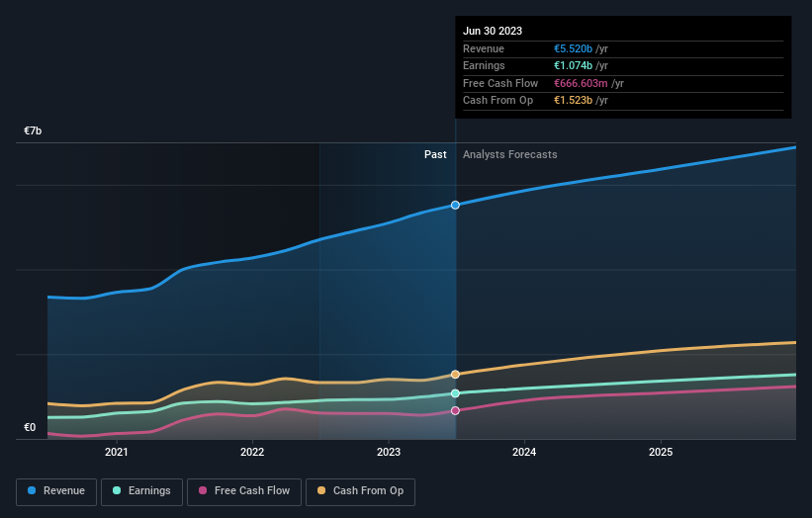Select the Free Cash Flow data point marker

click(455, 410)
